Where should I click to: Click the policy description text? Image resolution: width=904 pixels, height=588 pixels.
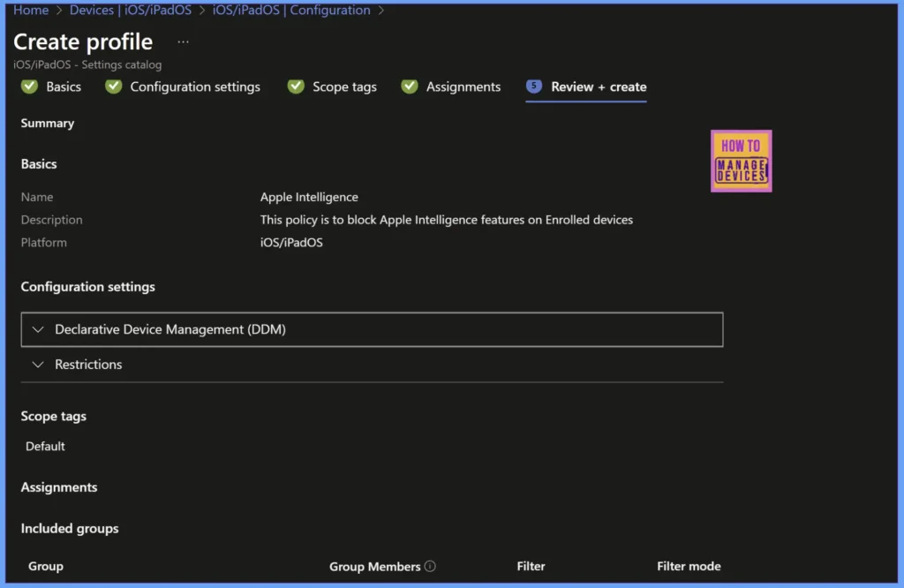pyautogui.click(x=446, y=220)
